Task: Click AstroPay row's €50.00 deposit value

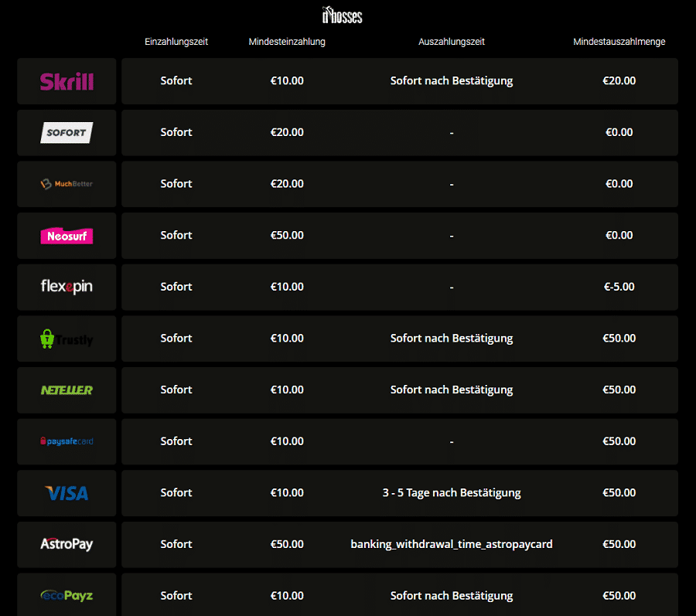Action: point(287,543)
